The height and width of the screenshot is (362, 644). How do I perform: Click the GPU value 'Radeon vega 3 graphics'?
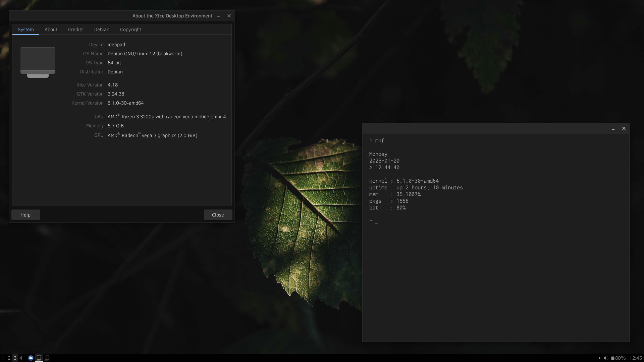[x=153, y=135]
